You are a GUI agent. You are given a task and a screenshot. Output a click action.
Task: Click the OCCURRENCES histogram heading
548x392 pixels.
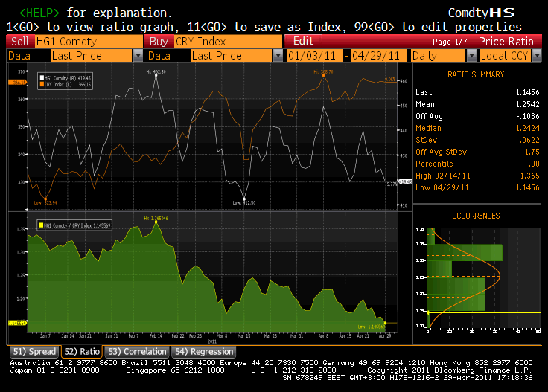476,216
